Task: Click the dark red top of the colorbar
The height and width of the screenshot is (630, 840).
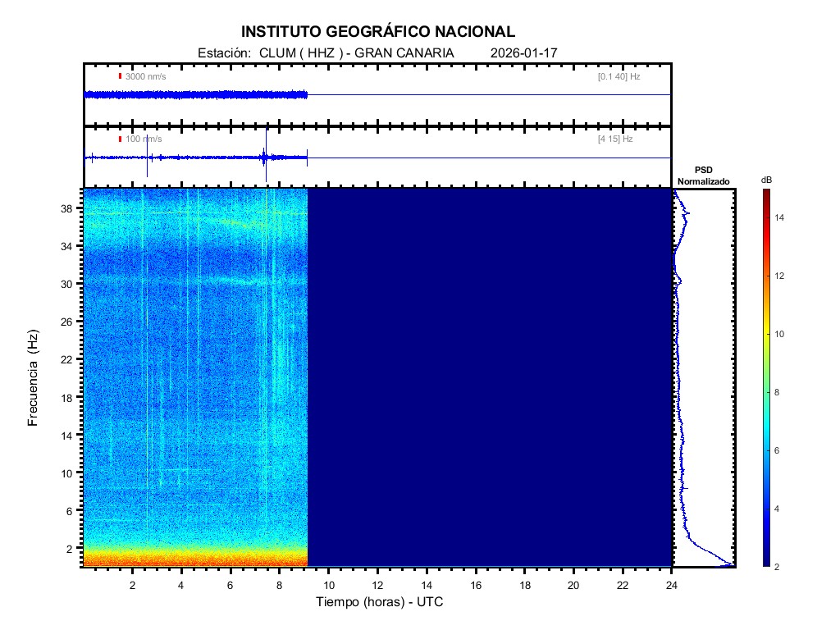Action: click(x=765, y=194)
